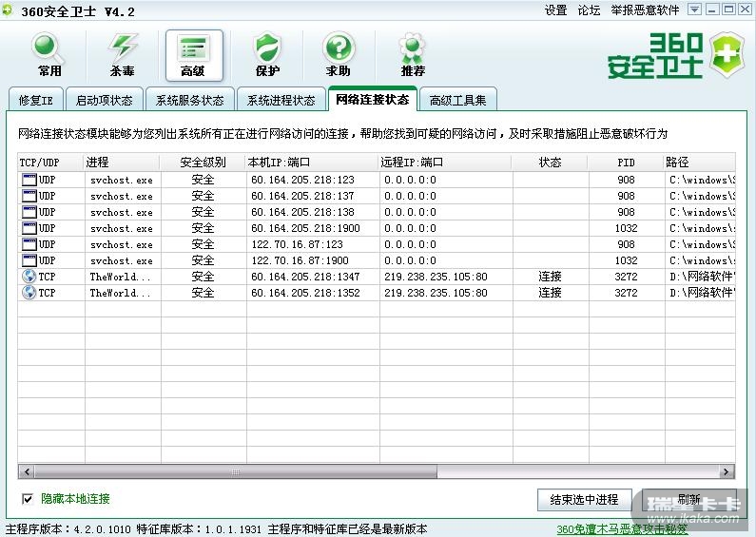The image size is (756, 537).
Task: Switch to the 修复IE tab
Action: click(36, 99)
